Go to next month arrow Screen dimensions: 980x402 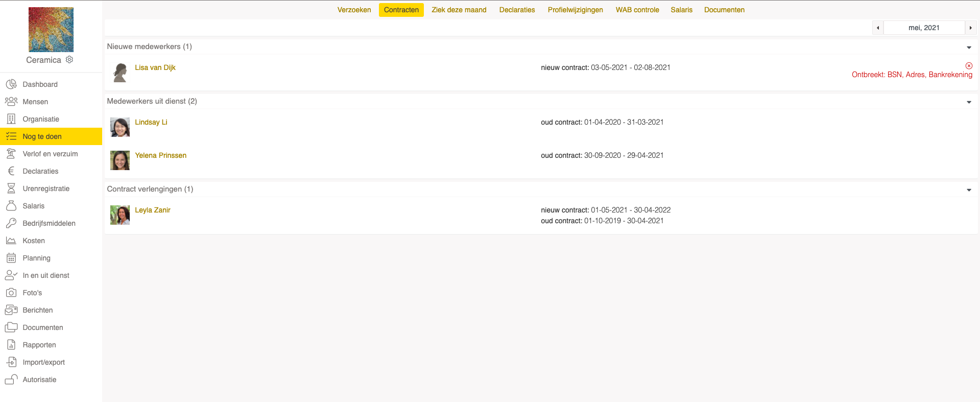(970, 28)
